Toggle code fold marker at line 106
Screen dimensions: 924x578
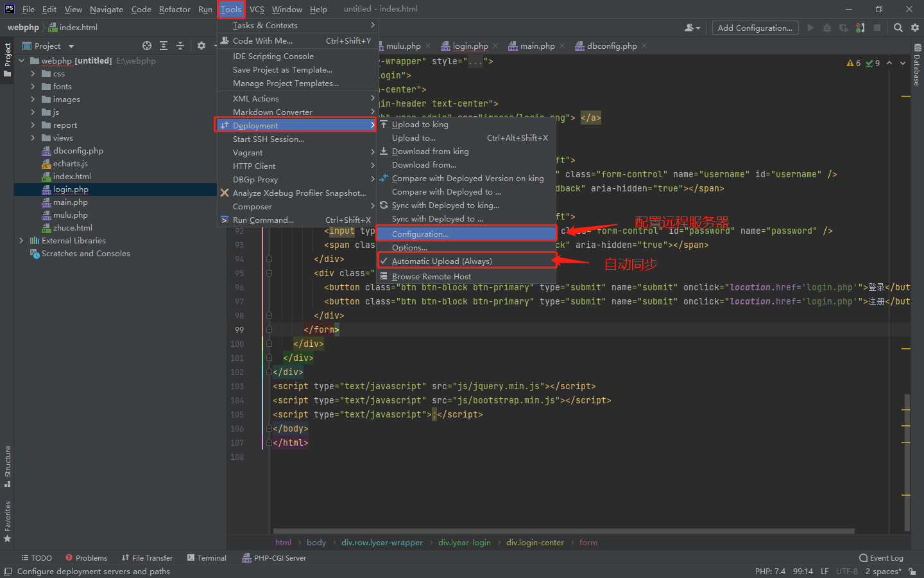pyautogui.click(x=269, y=428)
